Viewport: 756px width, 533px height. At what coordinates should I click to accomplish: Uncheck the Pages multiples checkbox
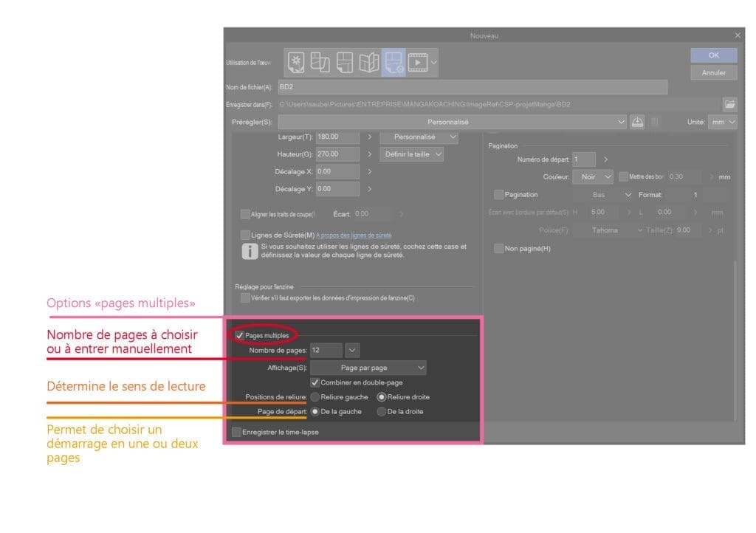click(x=240, y=335)
